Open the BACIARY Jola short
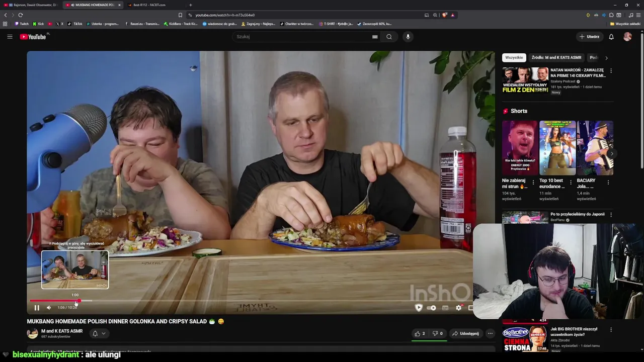 (595, 148)
